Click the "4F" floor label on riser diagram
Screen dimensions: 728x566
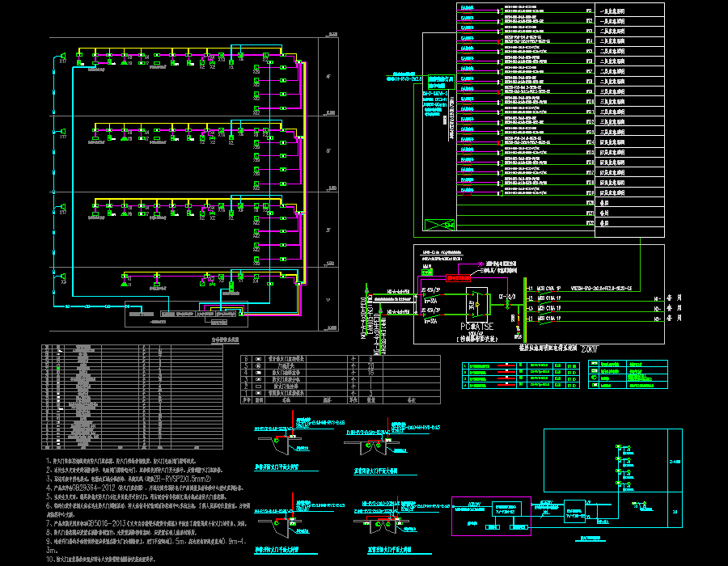328,77
